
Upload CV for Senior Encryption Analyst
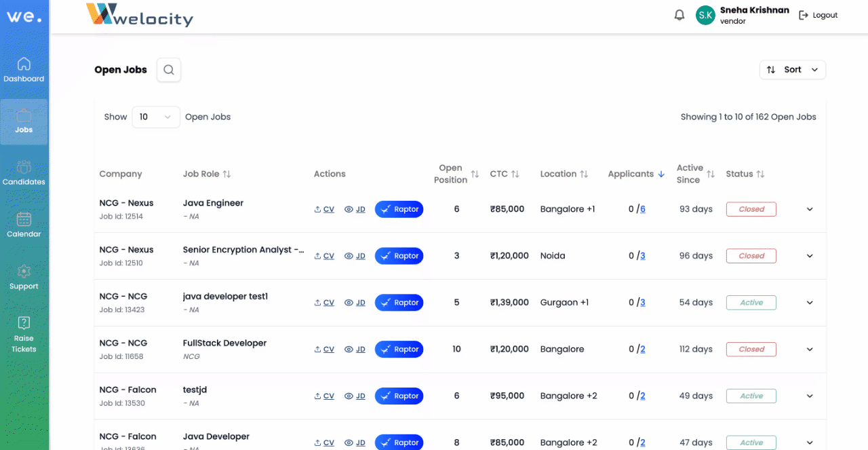pyautogui.click(x=324, y=256)
